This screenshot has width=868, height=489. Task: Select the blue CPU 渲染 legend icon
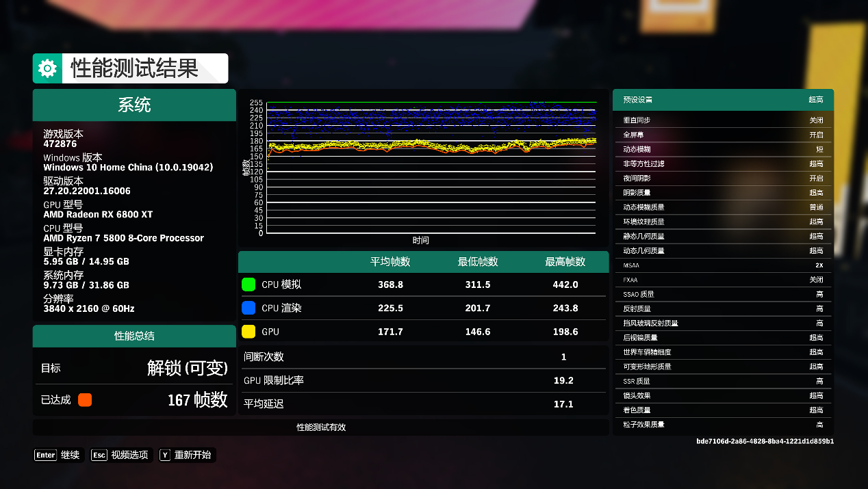pyautogui.click(x=247, y=308)
